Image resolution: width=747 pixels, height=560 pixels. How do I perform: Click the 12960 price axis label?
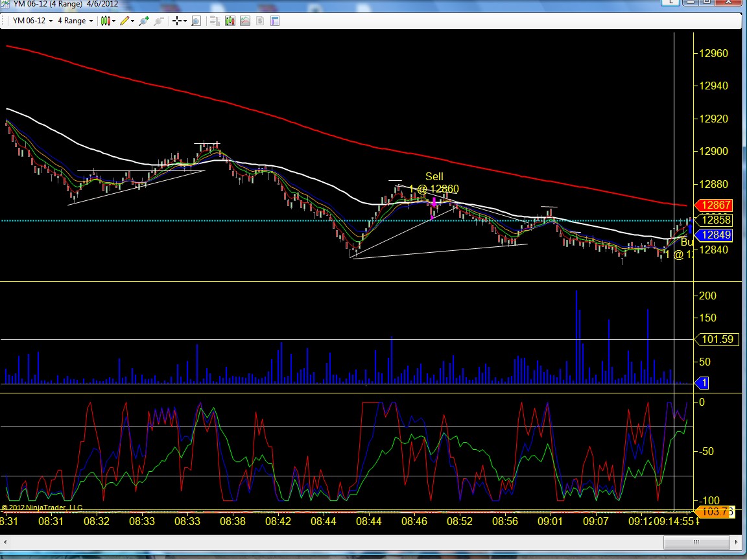point(713,53)
